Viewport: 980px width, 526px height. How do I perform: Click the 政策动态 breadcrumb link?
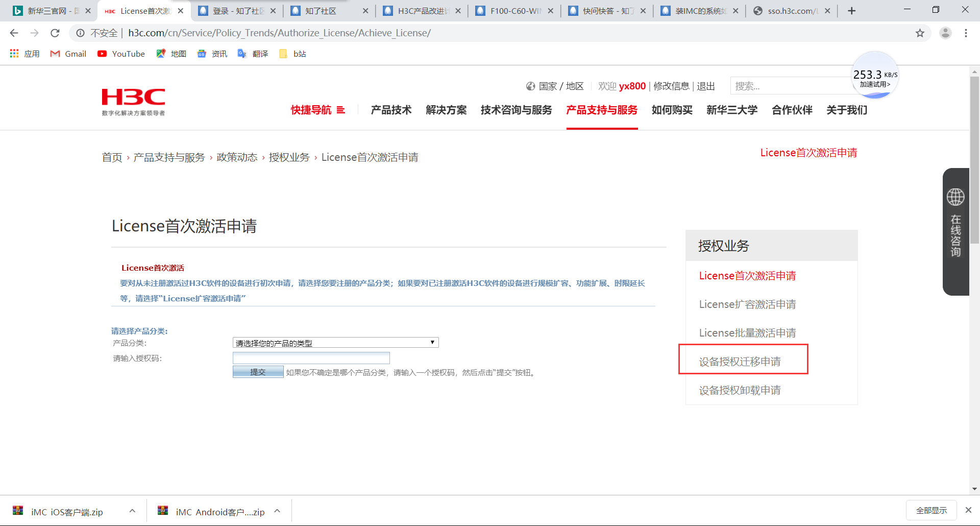click(x=237, y=157)
